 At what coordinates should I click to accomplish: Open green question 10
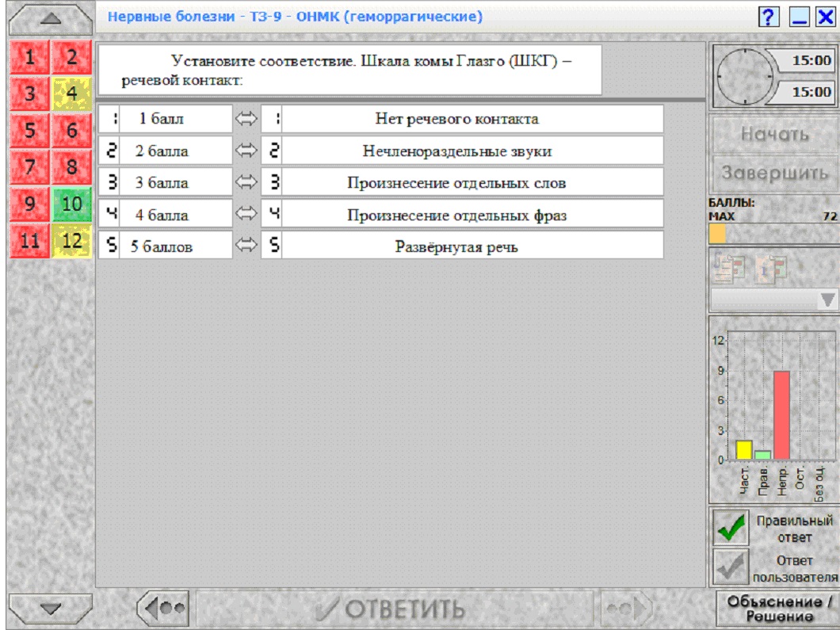coord(72,204)
